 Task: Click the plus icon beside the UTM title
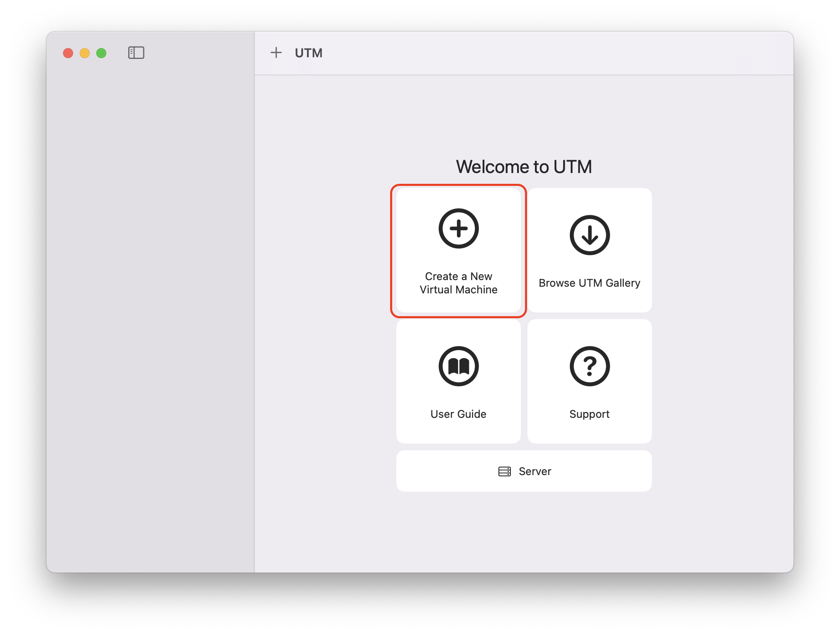(x=276, y=53)
